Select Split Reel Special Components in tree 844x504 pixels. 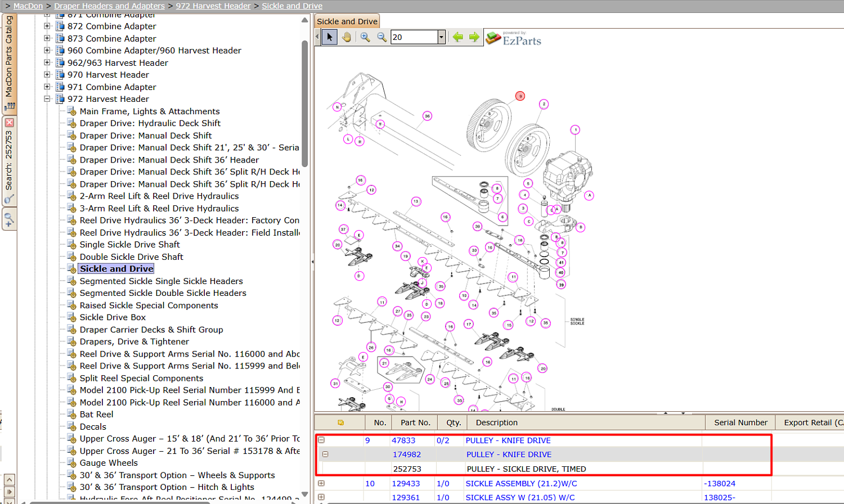(141, 378)
